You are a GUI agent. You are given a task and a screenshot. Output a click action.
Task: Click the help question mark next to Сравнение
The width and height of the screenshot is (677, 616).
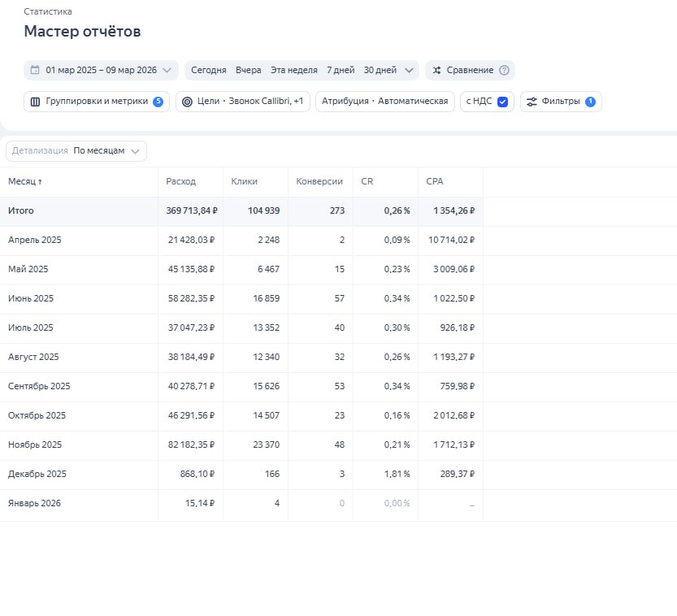pyautogui.click(x=504, y=71)
